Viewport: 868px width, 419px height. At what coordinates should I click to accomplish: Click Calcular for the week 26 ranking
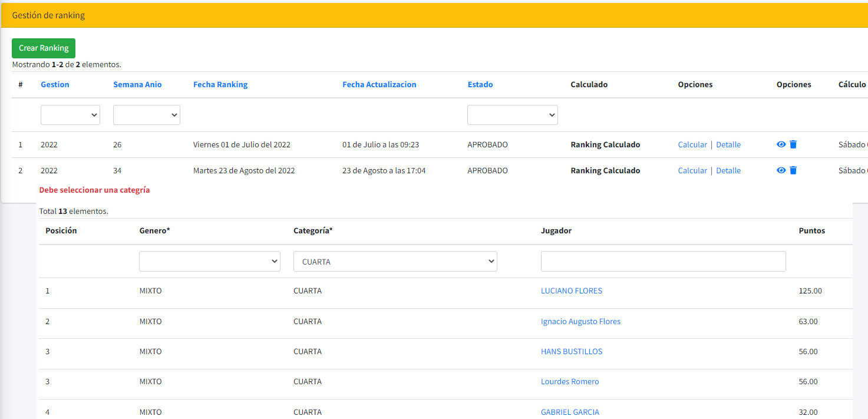pos(692,144)
